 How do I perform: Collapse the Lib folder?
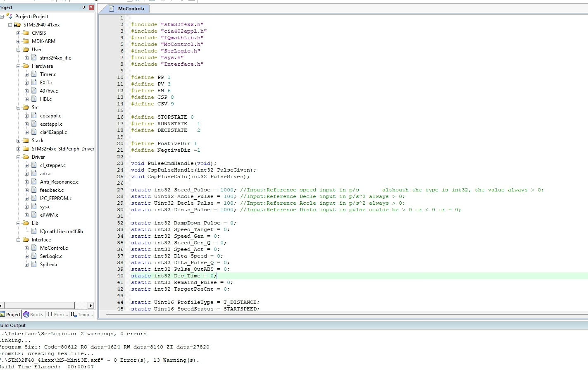click(x=19, y=223)
